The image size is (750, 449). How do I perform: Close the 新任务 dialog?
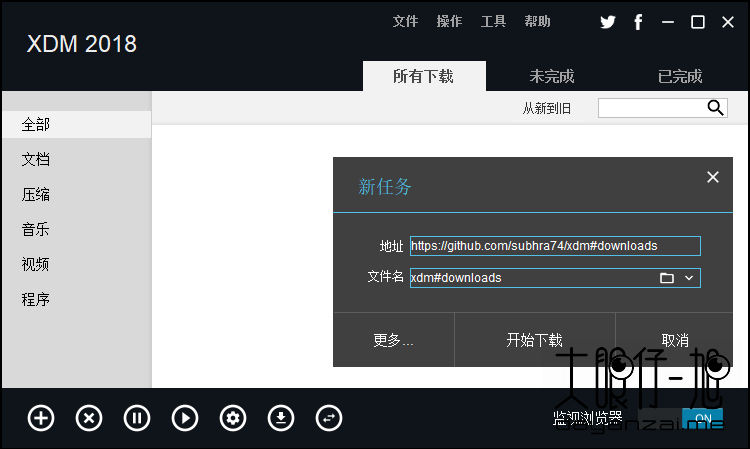[713, 177]
